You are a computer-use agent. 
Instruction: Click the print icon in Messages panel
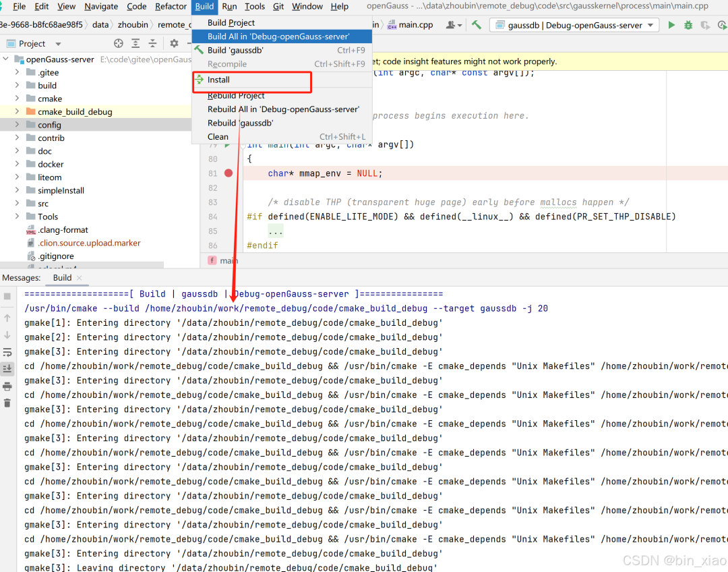click(7, 386)
